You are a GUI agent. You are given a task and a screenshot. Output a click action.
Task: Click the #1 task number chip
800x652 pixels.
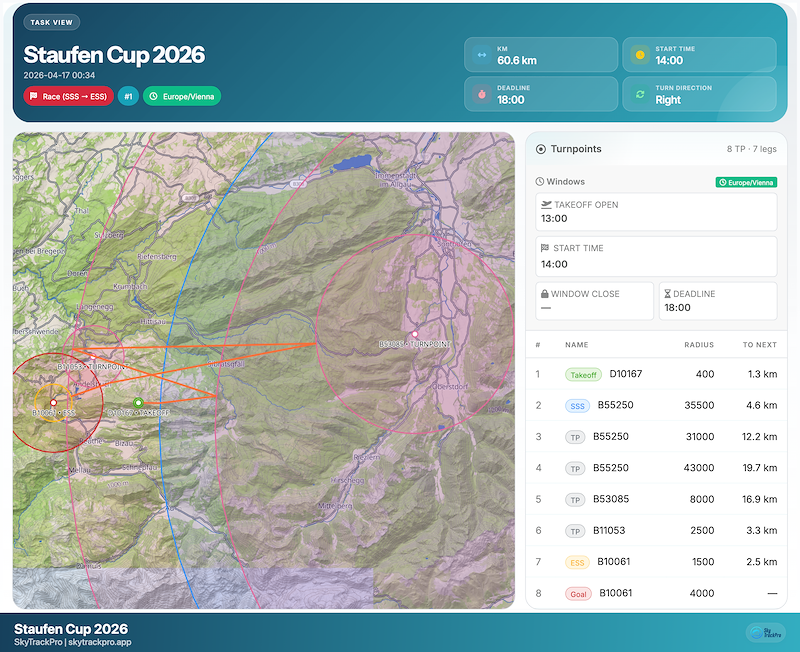tap(126, 95)
